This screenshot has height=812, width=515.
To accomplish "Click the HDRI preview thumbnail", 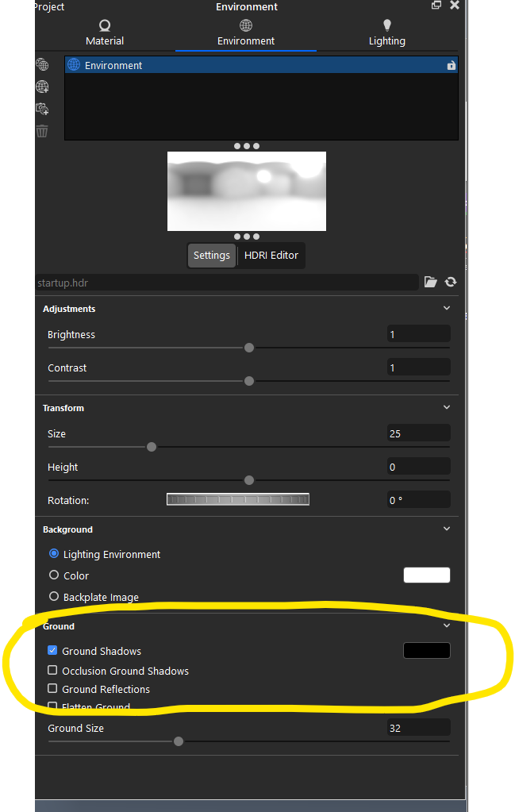I will coord(246,191).
